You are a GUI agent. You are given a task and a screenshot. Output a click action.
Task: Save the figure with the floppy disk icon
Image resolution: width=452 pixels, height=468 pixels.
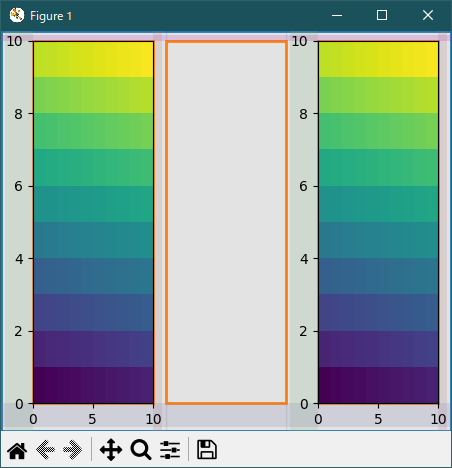click(x=207, y=450)
